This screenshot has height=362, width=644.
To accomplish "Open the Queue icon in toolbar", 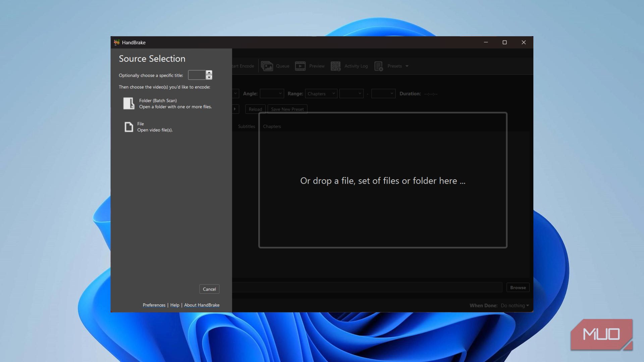I will tap(267, 66).
